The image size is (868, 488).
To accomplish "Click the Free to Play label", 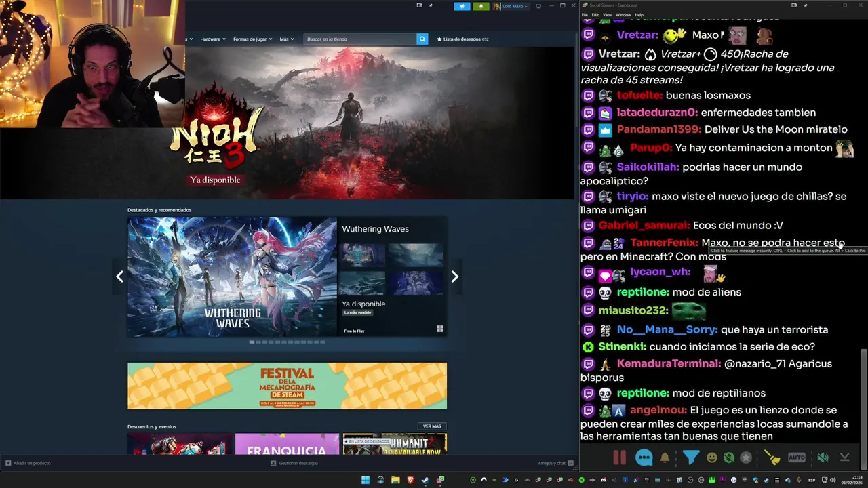I will click(x=354, y=331).
